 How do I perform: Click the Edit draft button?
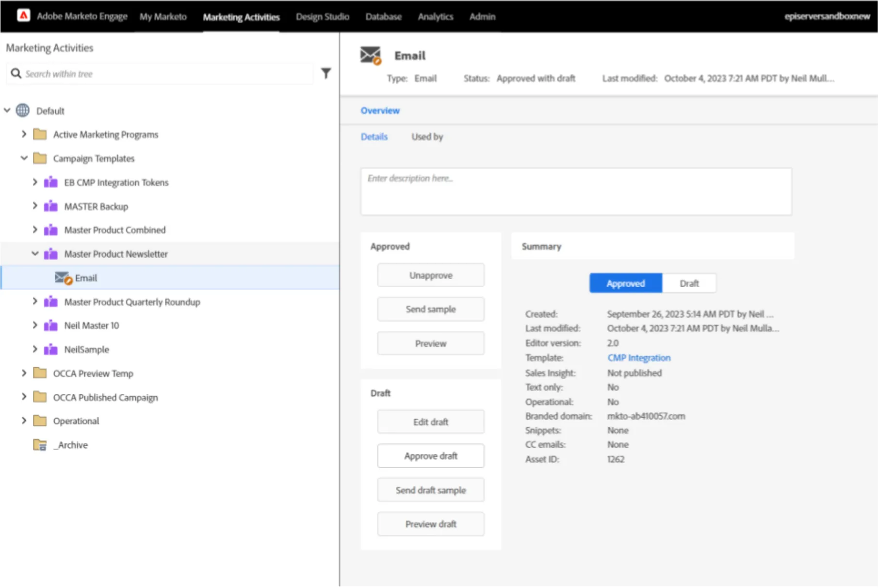tap(431, 422)
